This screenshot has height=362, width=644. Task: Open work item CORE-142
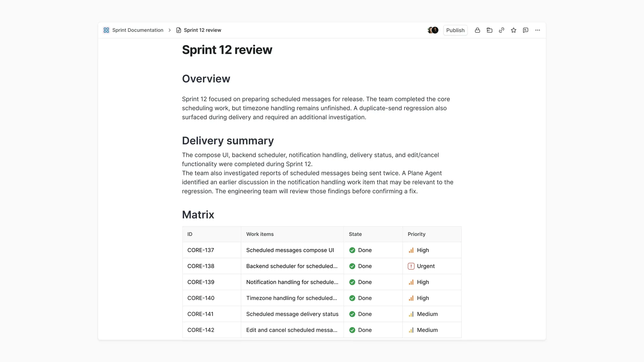[x=201, y=330]
